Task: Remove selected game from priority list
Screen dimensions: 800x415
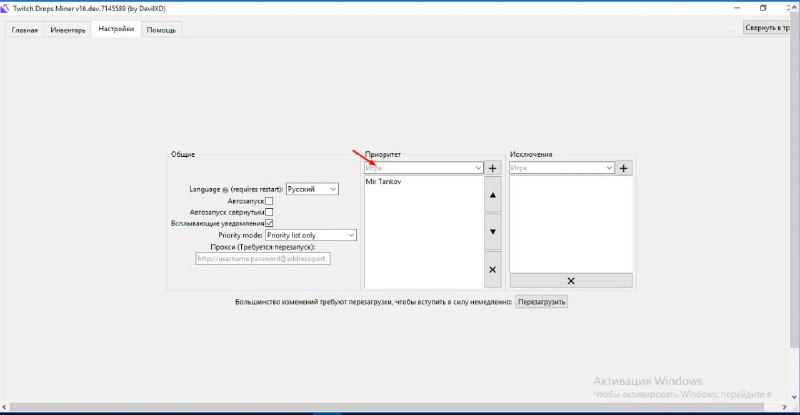Action: click(492, 270)
